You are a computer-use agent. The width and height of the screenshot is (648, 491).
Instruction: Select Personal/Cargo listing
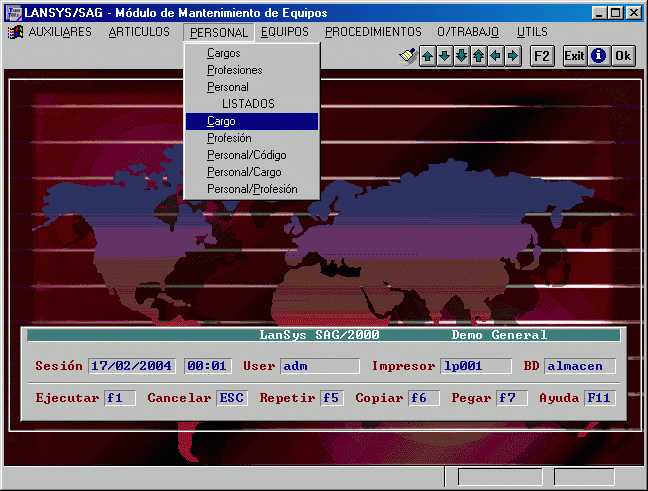[x=252, y=172]
